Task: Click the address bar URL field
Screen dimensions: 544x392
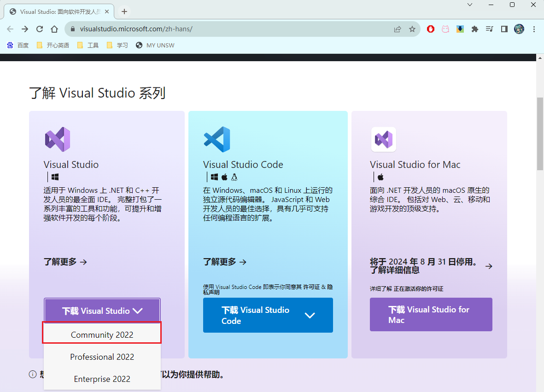Action: pos(229,29)
